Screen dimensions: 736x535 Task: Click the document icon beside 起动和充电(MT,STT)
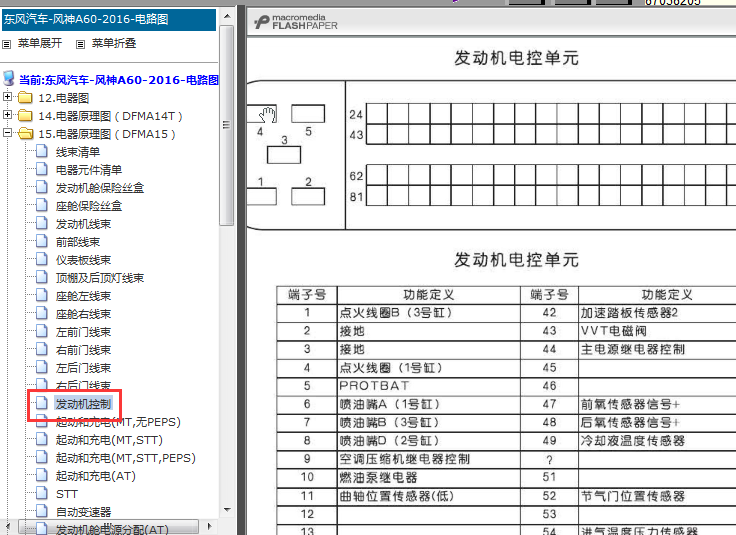point(42,439)
